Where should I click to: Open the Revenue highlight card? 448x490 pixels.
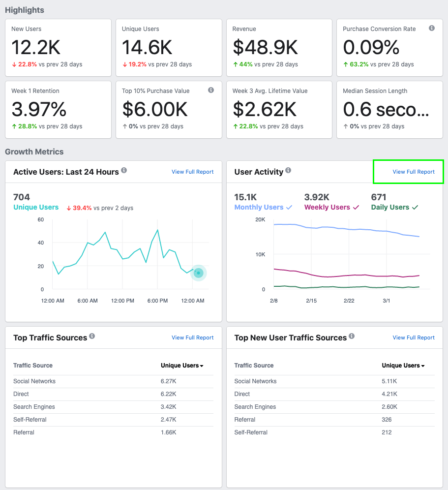(x=279, y=47)
